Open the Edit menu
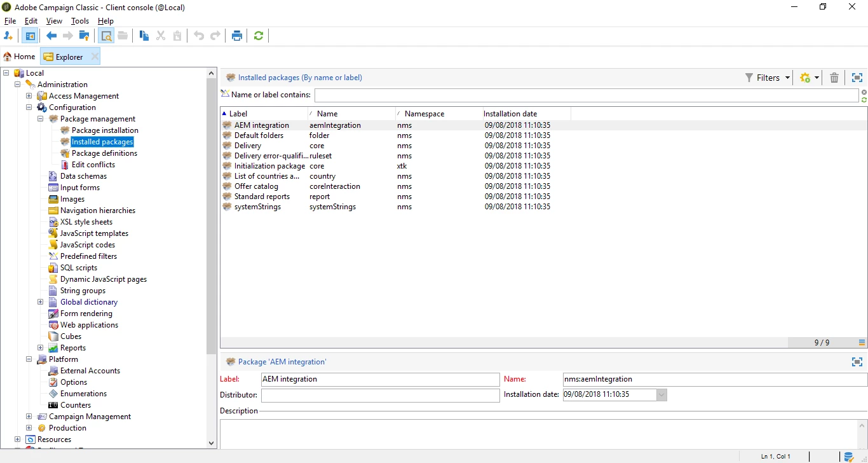The height and width of the screenshot is (463, 868). 31,21
